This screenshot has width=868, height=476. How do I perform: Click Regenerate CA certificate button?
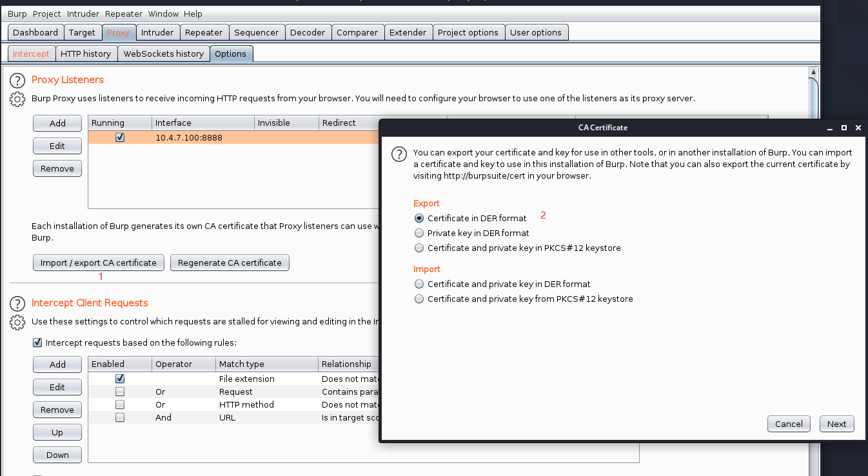click(230, 263)
